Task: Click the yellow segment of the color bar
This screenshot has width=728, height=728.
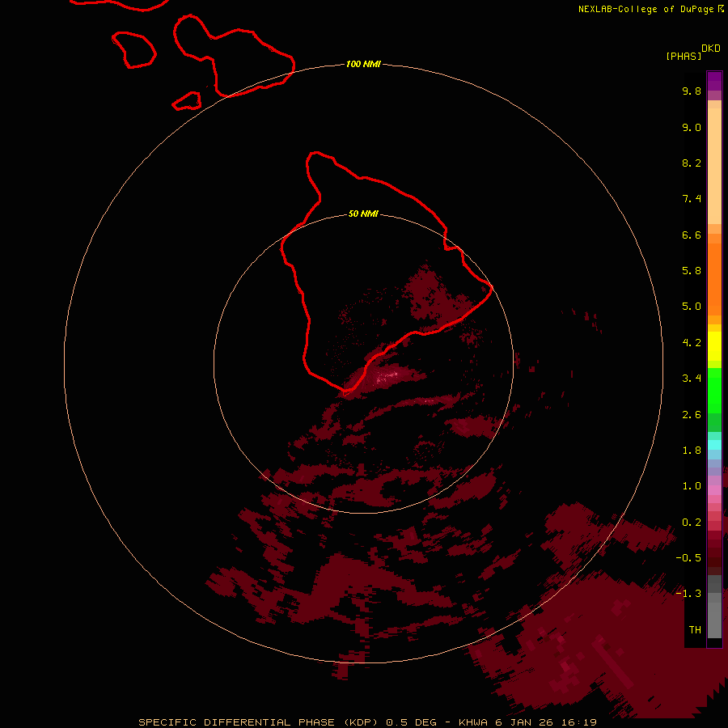Action: click(714, 346)
